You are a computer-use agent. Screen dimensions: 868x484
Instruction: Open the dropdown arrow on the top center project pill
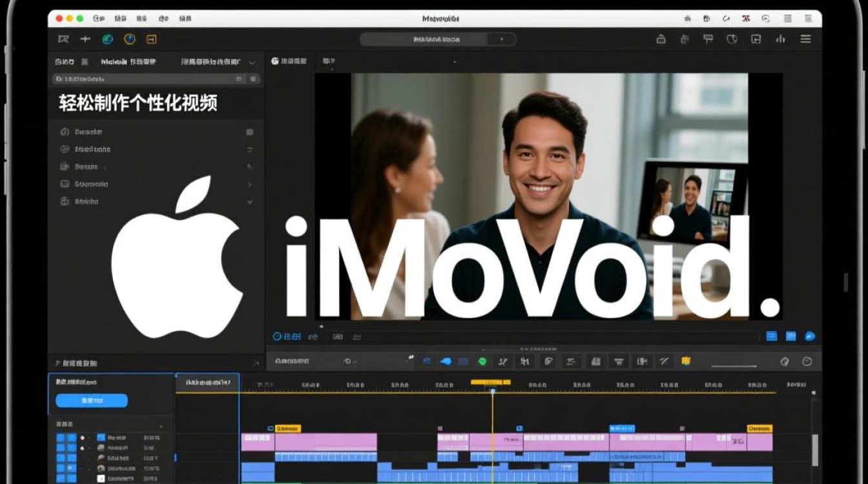click(502, 39)
